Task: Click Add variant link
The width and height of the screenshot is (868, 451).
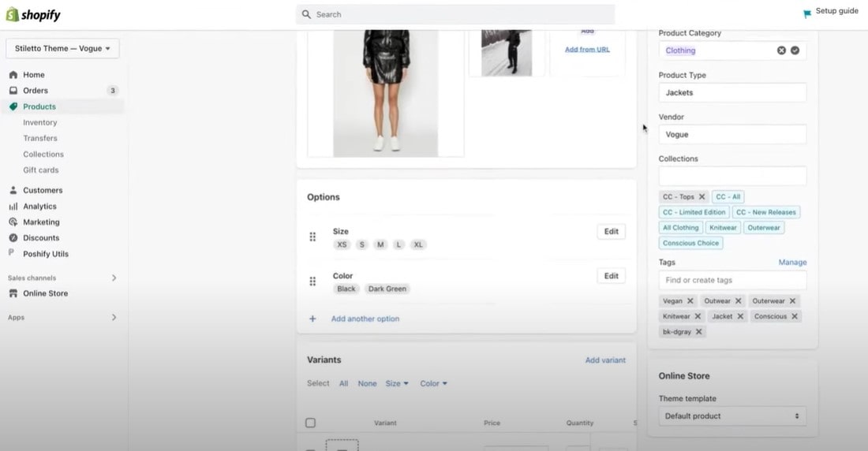Action: (x=605, y=360)
